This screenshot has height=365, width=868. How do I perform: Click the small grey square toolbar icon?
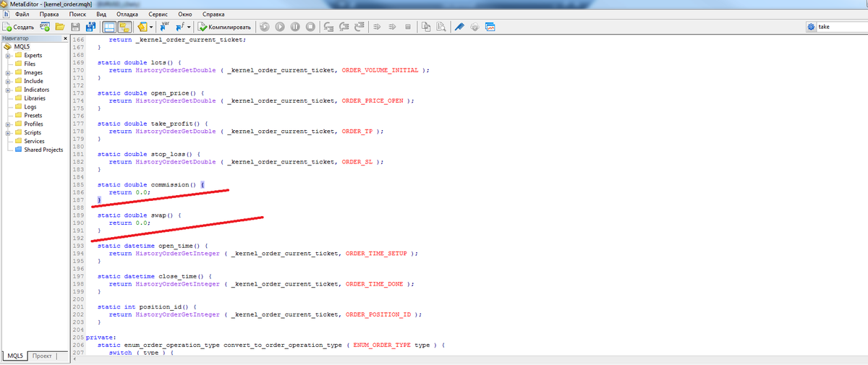pyautogui.click(x=408, y=27)
